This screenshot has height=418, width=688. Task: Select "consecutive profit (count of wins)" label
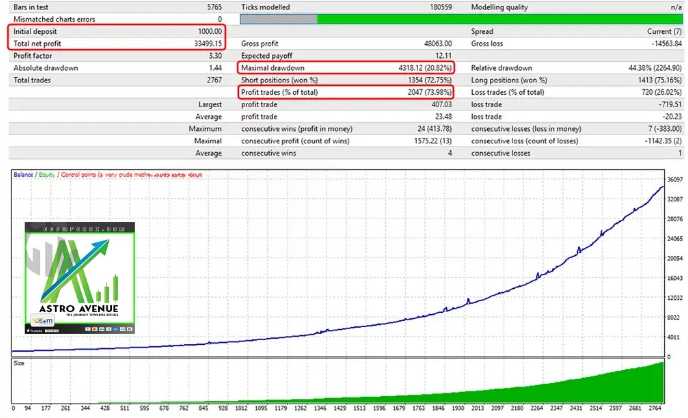coord(295,141)
